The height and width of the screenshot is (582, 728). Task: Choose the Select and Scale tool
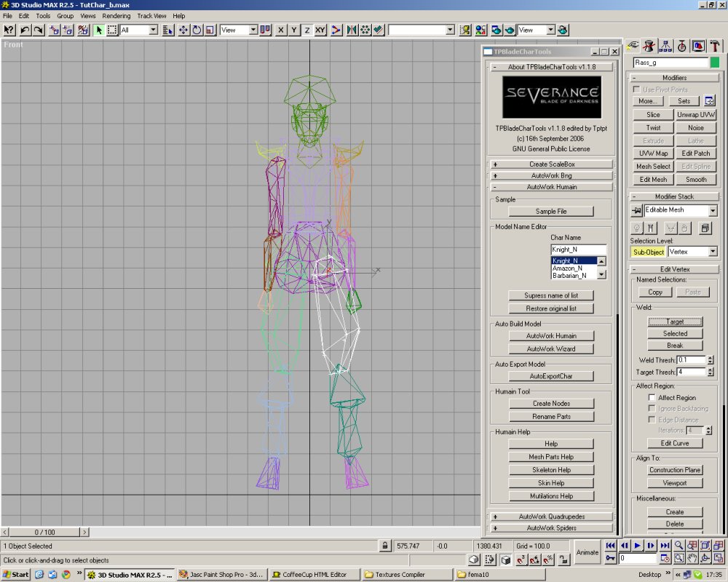(x=210, y=30)
